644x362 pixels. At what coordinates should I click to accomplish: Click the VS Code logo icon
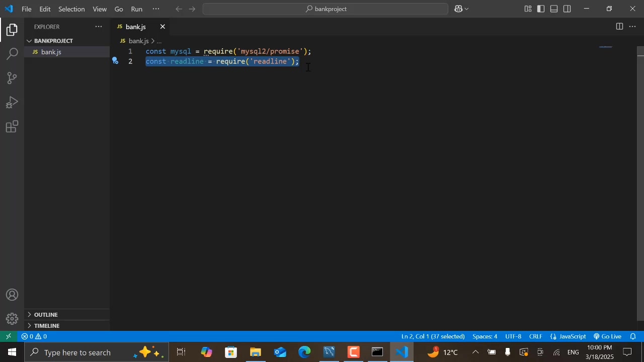pos(9,9)
